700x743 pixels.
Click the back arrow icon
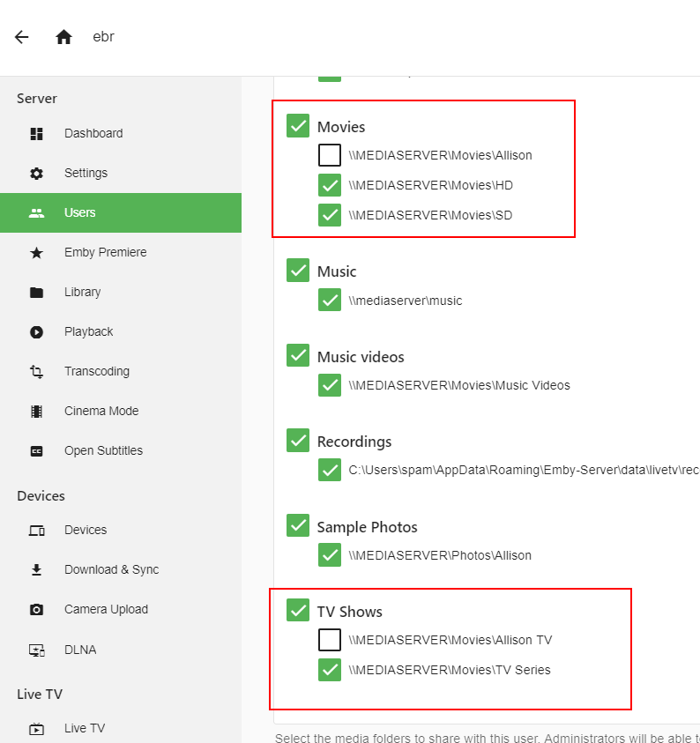(x=22, y=37)
